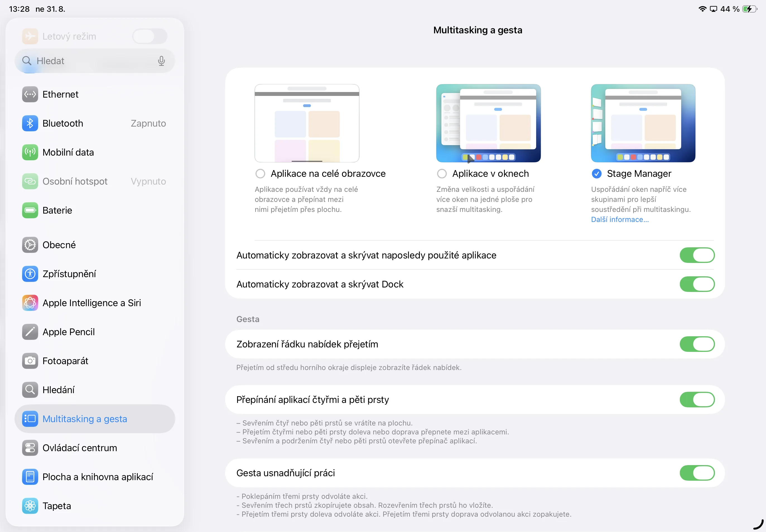Tap the Fotoaparát camera icon
Screen dimensions: 766x532
pos(30,361)
